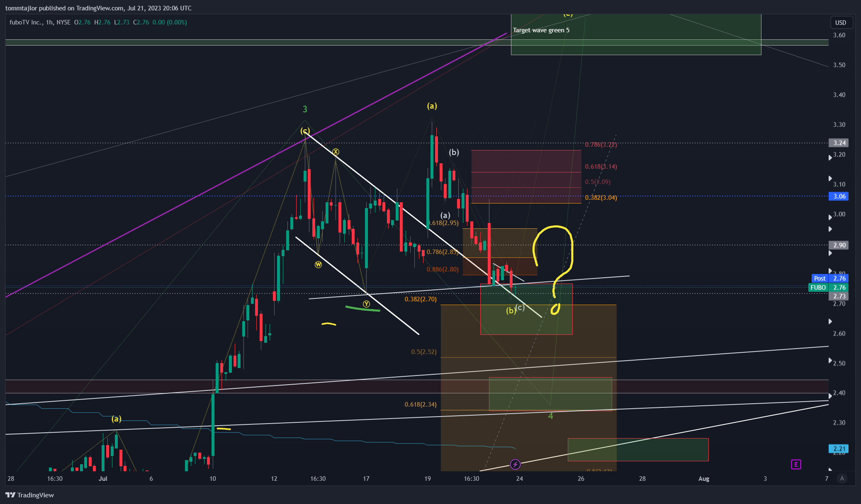Click the '10' date on the time axis
This screenshot has width=861, height=504.
click(x=212, y=479)
